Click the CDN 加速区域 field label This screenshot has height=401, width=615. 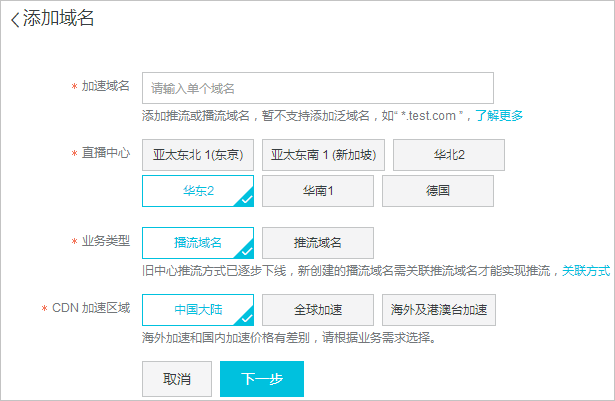(91, 308)
